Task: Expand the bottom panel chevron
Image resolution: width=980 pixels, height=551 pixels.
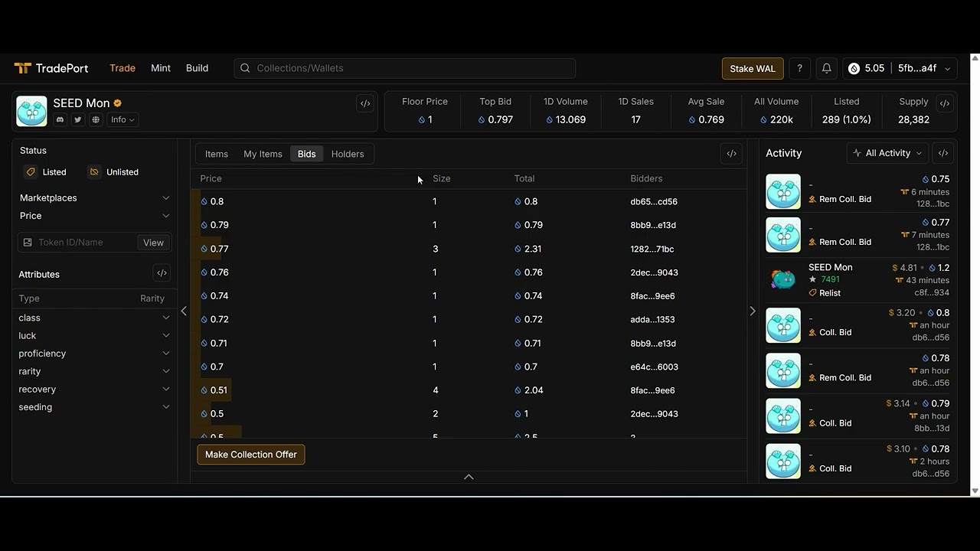Action: pyautogui.click(x=469, y=477)
